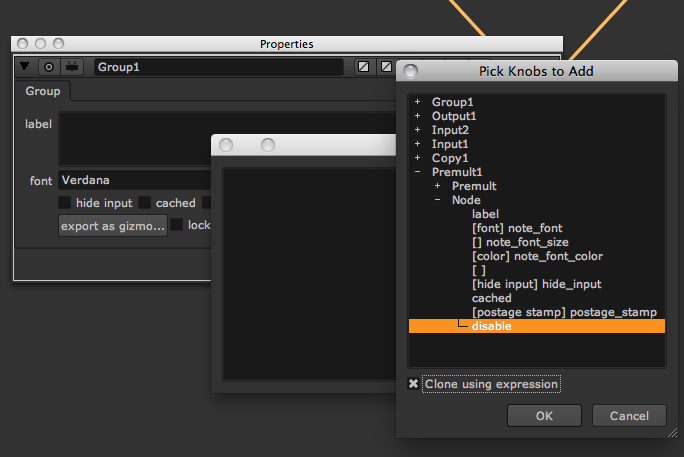The height and width of the screenshot is (457, 684).
Task: Select the Premult row in the knob tree
Action: [x=474, y=186]
